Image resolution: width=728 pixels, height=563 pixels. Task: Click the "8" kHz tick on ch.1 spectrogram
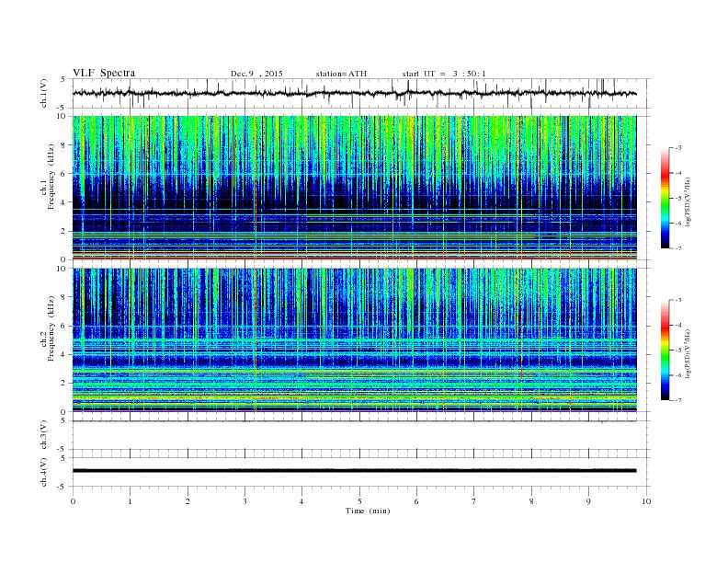click(64, 145)
